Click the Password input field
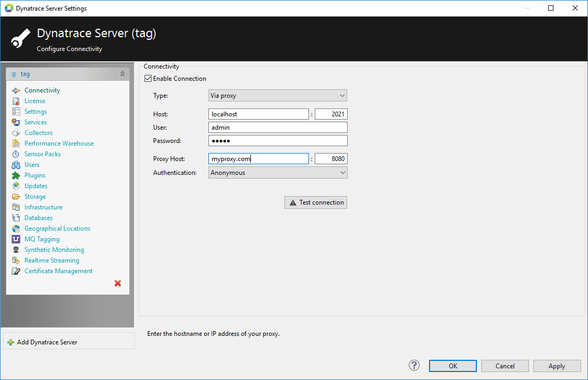Screen dimensions: 588x380 [278, 140]
